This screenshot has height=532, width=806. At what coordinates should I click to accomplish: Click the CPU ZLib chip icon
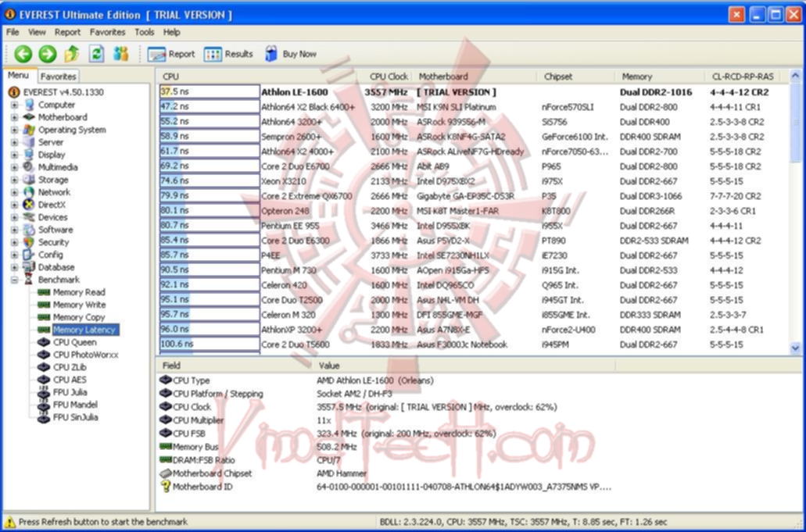[x=44, y=367]
